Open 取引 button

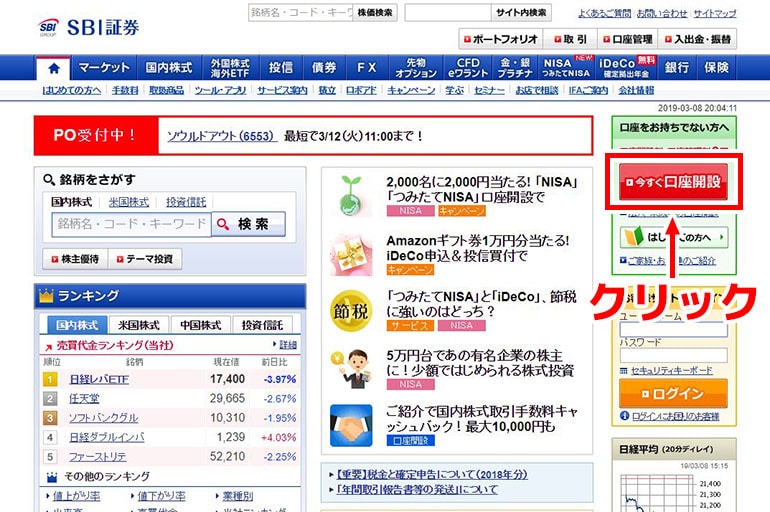pyautogui.click(x=570, y=39)
